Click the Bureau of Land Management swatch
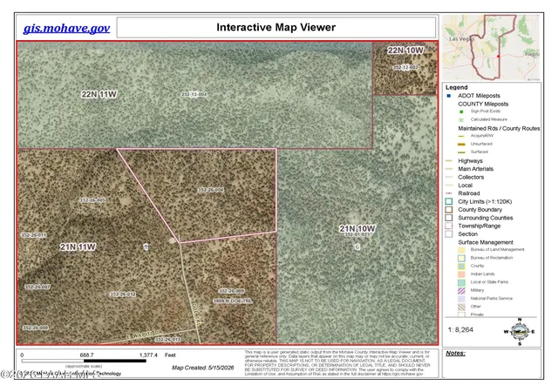 click(461, 250)
